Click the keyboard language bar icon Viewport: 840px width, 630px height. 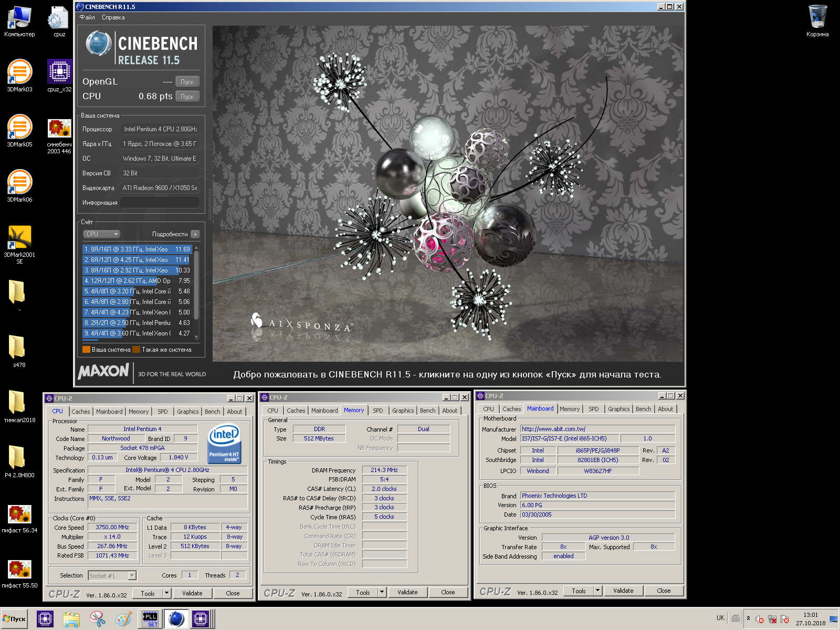pyautogui.click(x=736, y=618)
